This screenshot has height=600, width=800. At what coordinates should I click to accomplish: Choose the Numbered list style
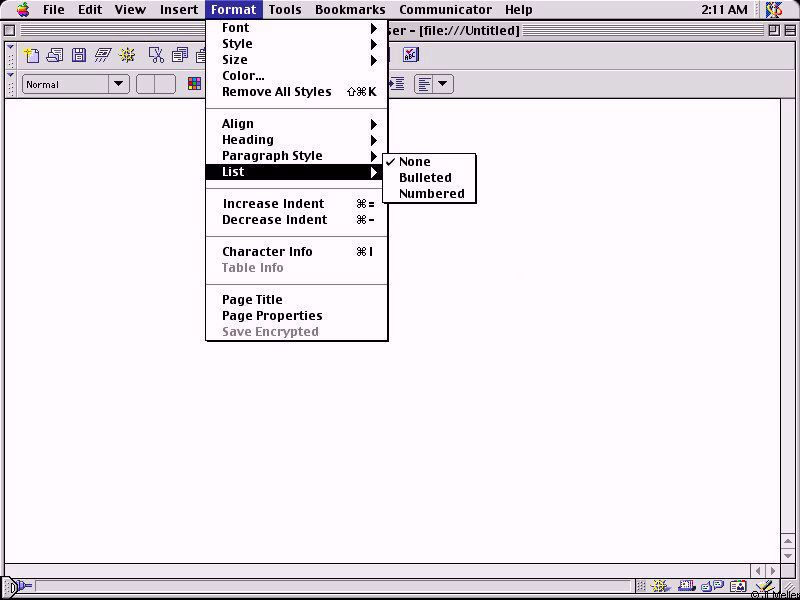click(431, 194)
